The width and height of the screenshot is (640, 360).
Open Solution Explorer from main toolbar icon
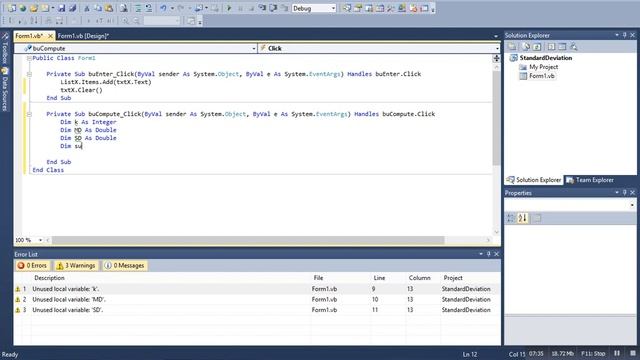click(x=347, y=8)
